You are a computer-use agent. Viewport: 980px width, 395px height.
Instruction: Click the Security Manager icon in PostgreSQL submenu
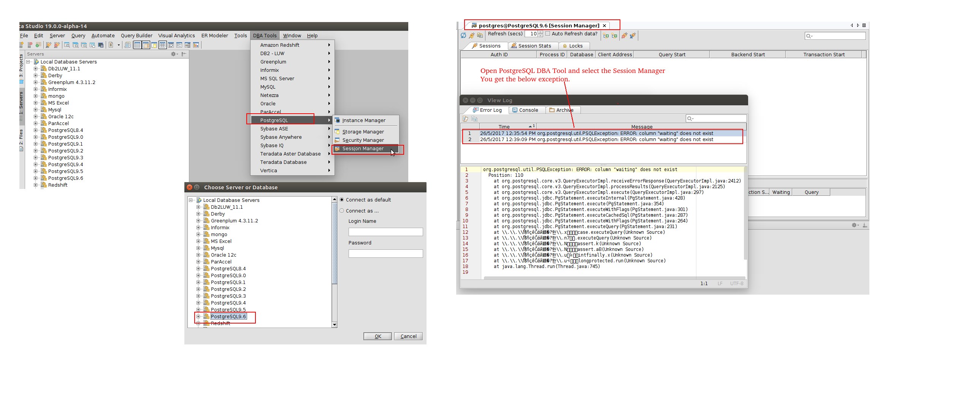tap(337, 140)
